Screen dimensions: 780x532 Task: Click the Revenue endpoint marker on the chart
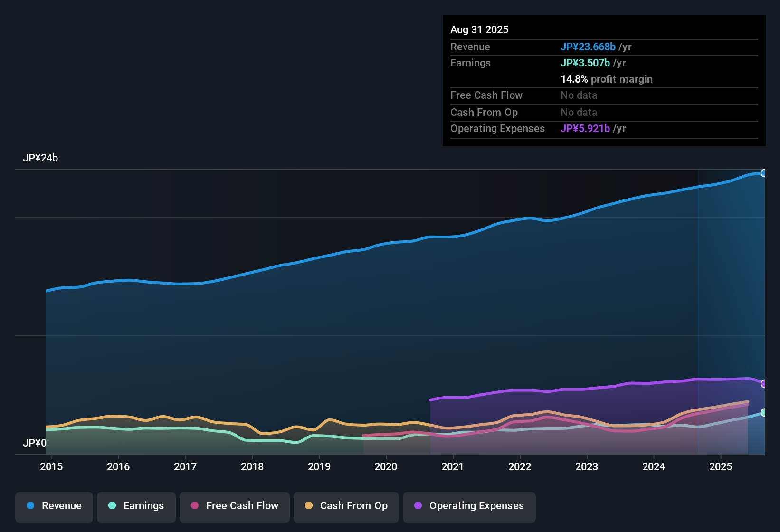click(764, 173)
